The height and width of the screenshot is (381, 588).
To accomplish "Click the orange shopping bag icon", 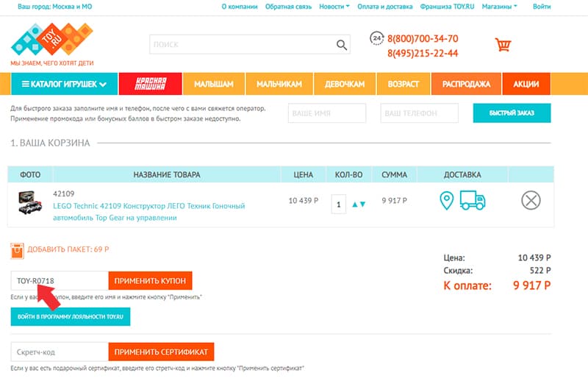I will click(x=18, y=250).
